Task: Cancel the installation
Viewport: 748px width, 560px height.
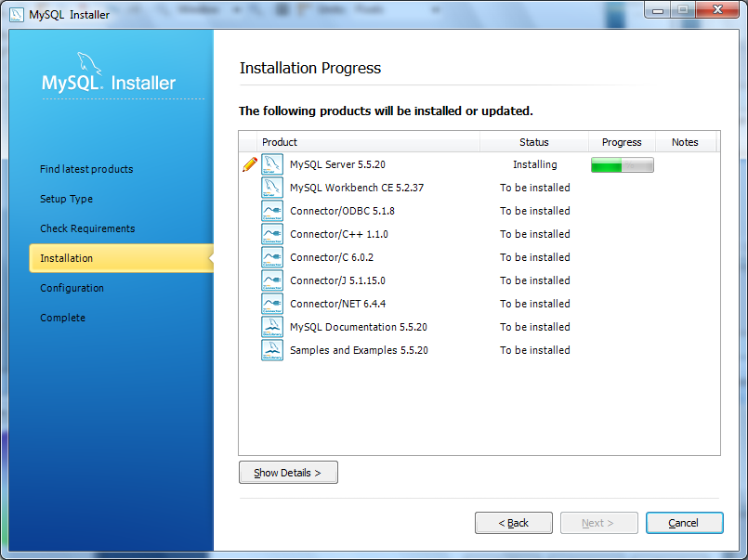Action: tap(684, 523)
